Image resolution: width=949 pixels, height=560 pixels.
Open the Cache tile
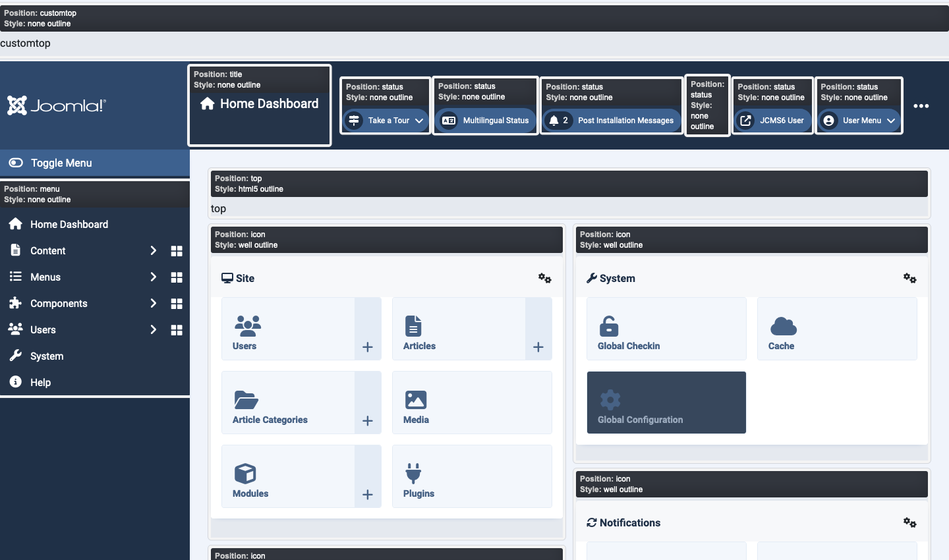[x=837, y=329]
